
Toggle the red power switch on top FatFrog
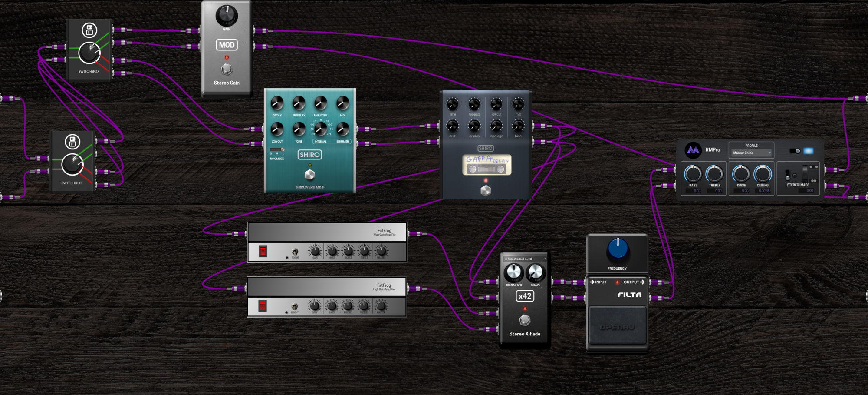click(263, 251)
